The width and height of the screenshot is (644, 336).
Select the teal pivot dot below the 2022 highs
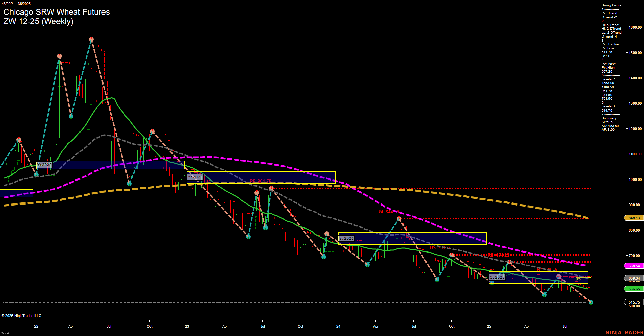coord(71,116)
